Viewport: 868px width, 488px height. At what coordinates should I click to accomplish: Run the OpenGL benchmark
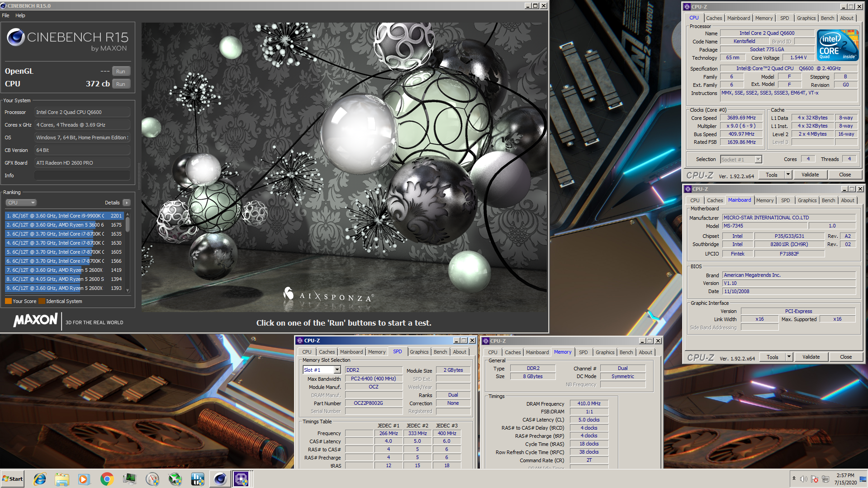[120, 71]
